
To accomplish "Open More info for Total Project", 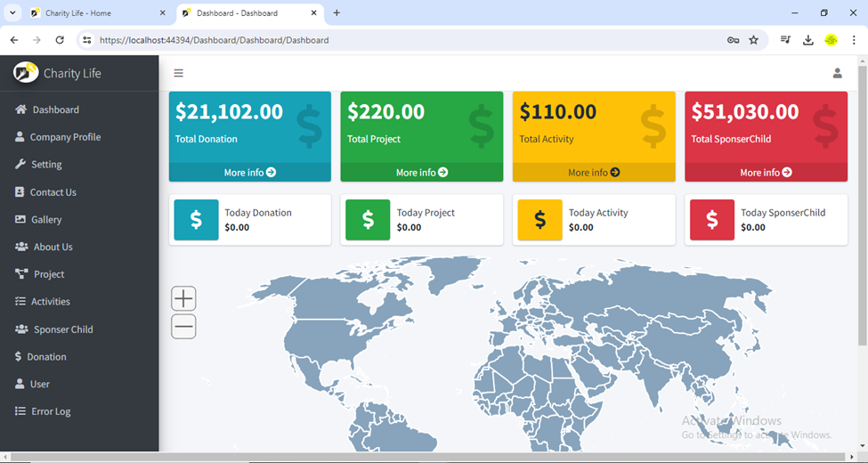I will (421, 173).
